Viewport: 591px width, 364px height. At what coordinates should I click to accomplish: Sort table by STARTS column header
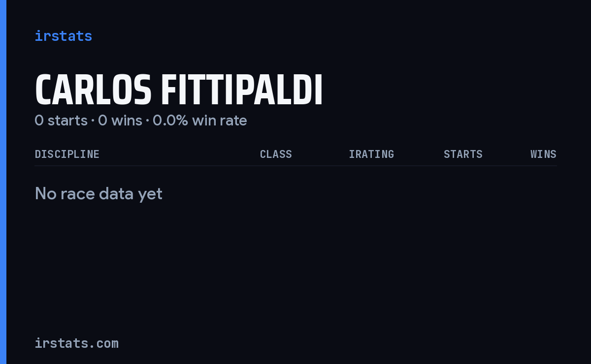pyautogui.click(x=463, y=154)
